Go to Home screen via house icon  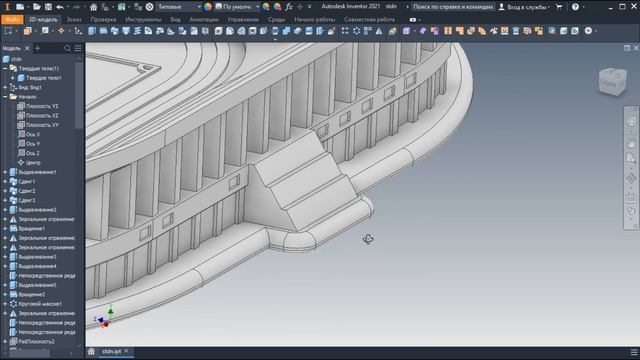pos(93,7)
